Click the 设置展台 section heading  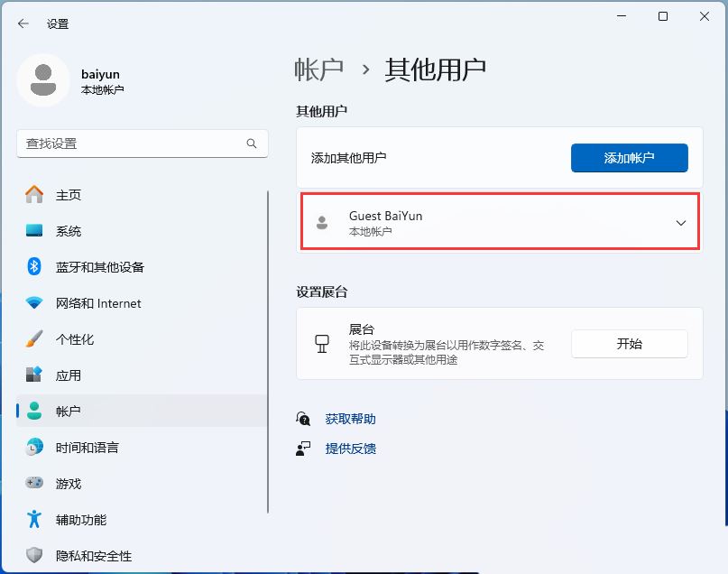click(x=322, y=292)
